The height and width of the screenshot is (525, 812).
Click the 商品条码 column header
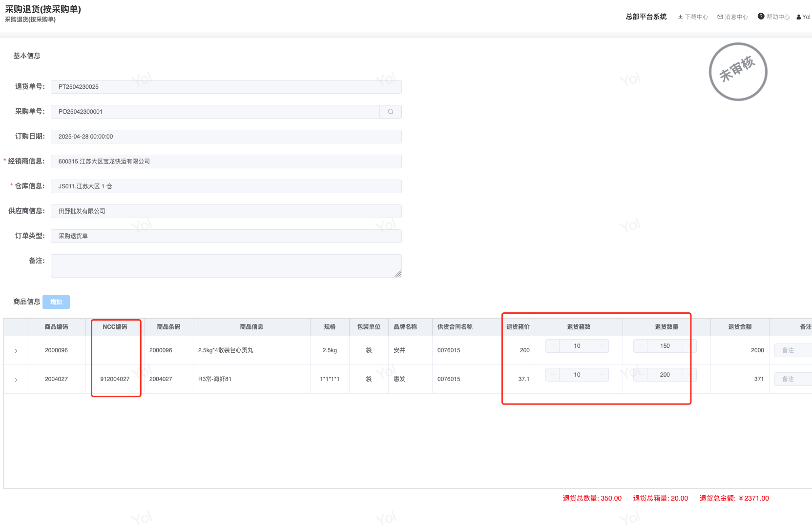(x=168, y=327)
